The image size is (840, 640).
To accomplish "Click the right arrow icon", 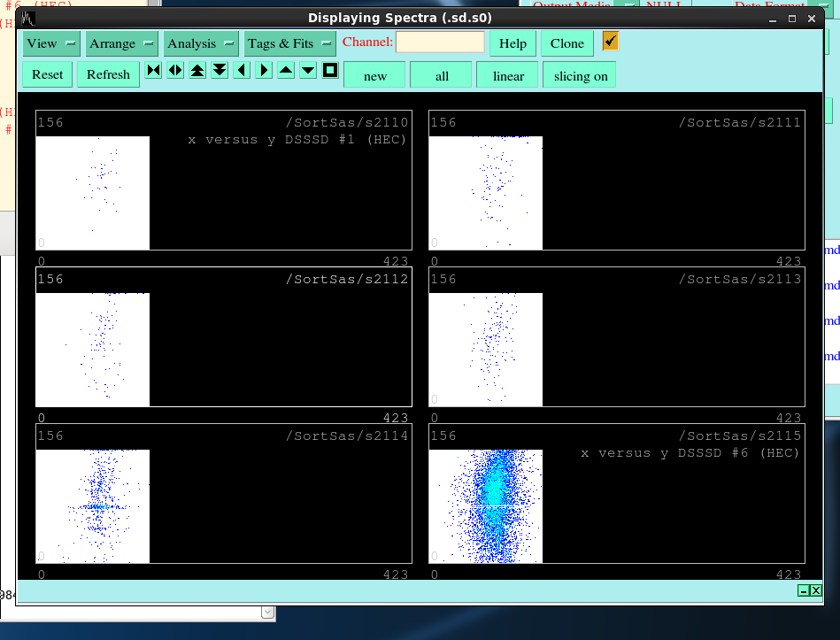I will click(264, 70).
